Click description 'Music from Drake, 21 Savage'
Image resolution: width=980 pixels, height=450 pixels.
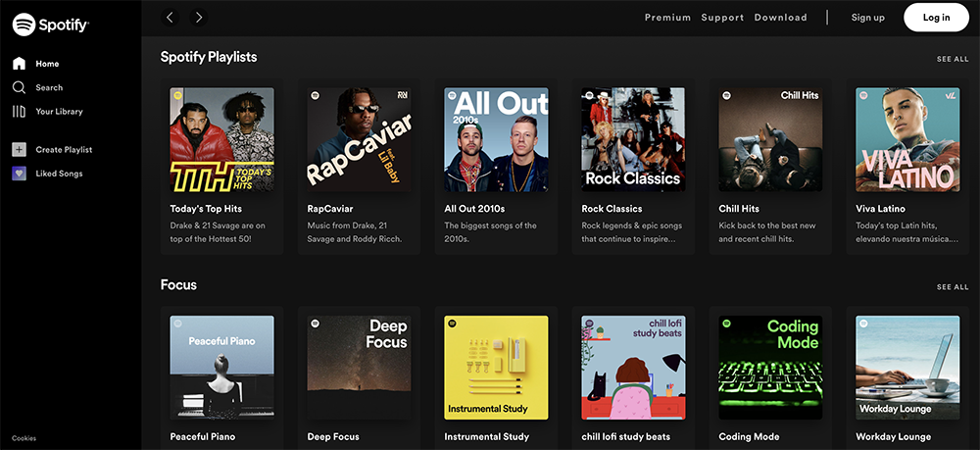[355, 232]
